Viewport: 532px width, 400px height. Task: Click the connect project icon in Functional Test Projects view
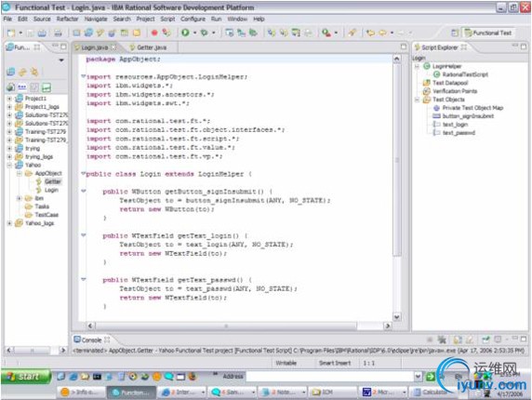[x=11, y=72]
